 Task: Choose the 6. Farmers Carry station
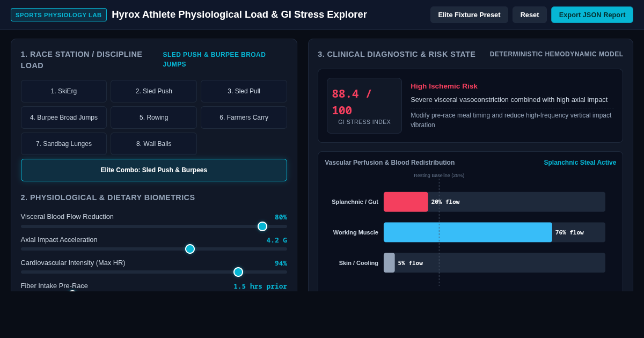click(x=244, y=117)
